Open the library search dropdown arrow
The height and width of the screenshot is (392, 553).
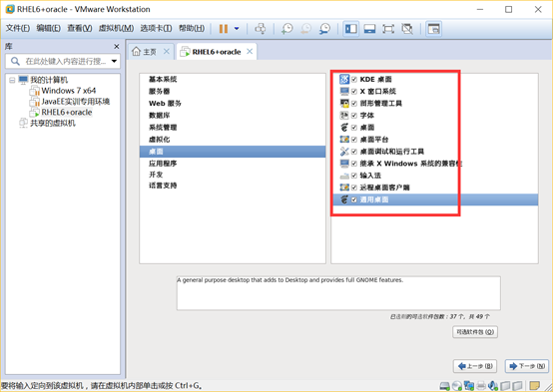114,61
